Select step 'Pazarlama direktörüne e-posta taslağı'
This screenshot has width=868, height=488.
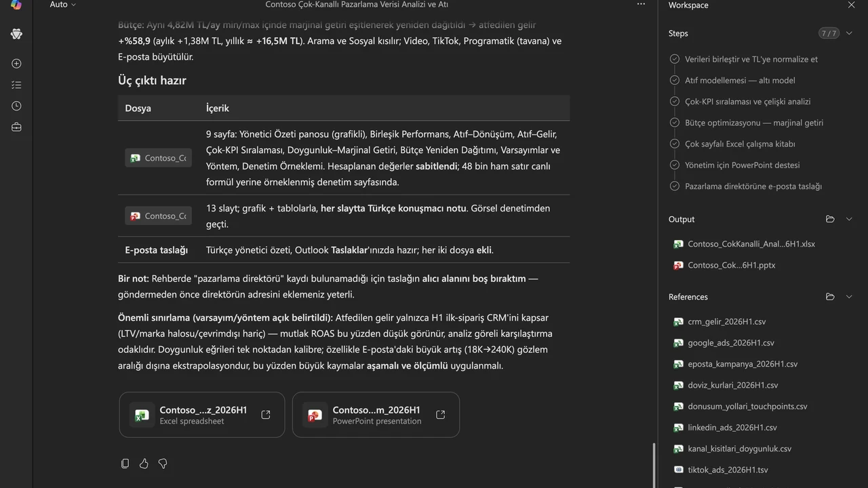click(753, 186)
